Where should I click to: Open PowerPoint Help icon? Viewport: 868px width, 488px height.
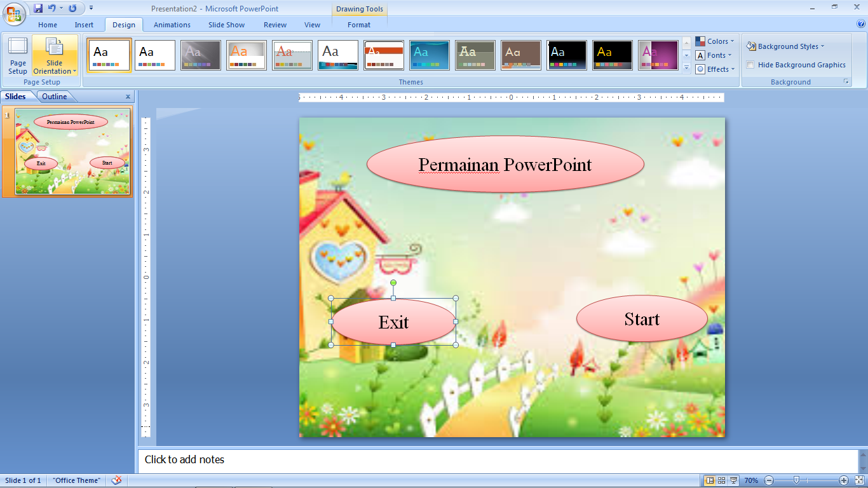[x=861, y=24]
